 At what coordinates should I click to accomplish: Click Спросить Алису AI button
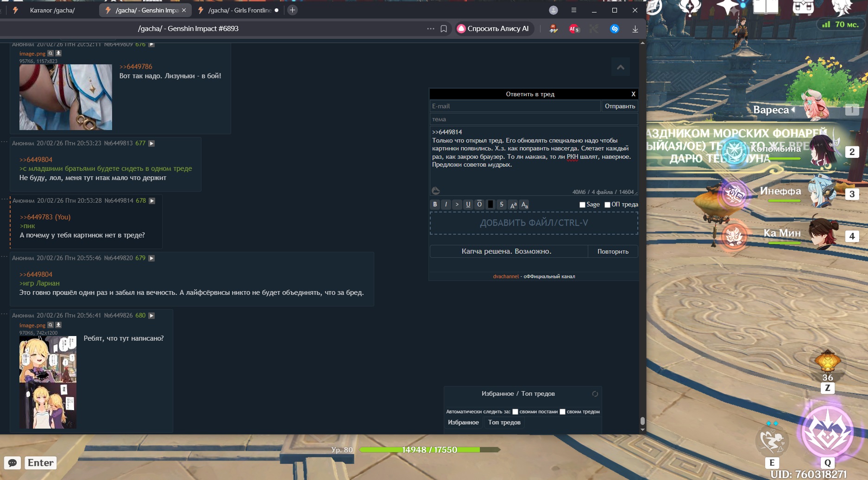pos(494,29)
